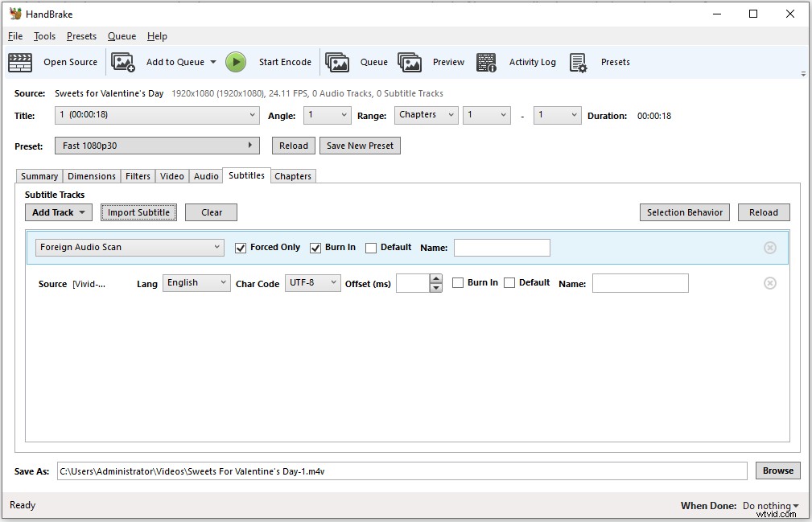Open the Char Code UTF-8 dropdown
Viewport: 812px width, 522px height.
click(x=312, y=282)
